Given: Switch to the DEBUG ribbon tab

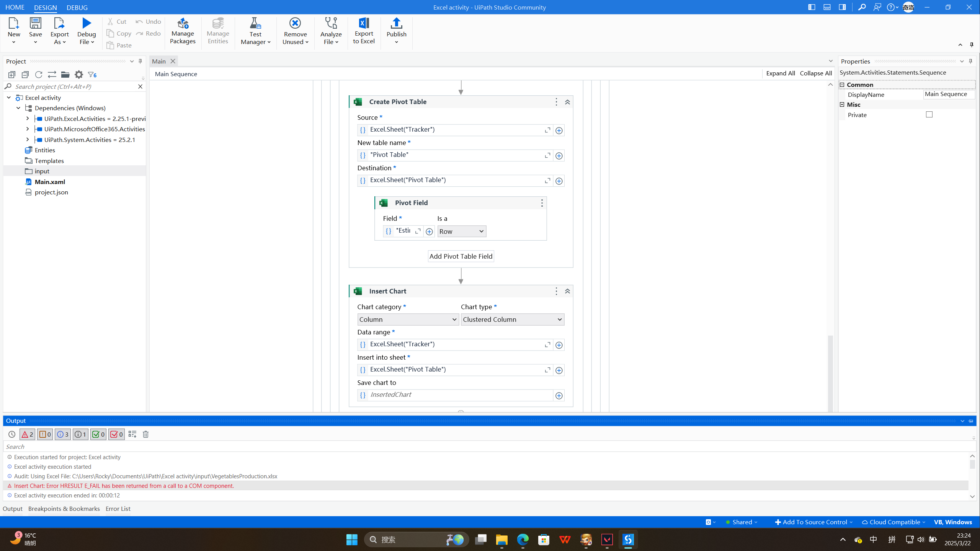Looking at the screenshot, I should point(77,7).
